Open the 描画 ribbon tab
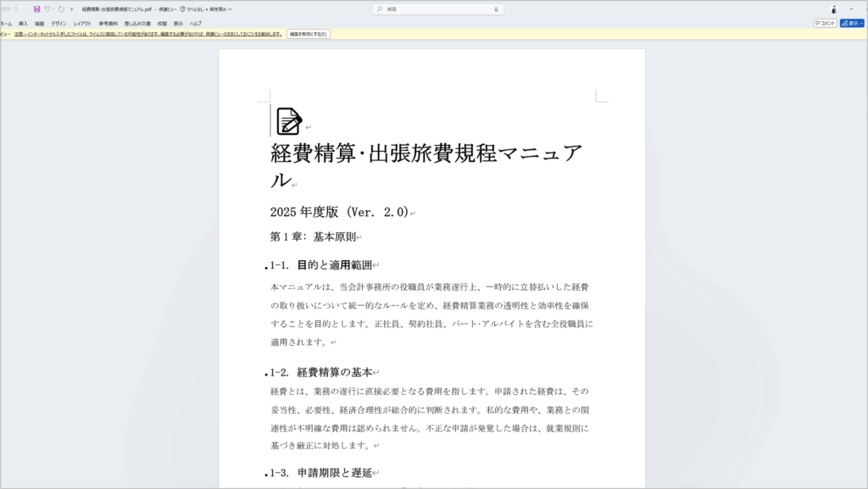 tap(39, 24)
